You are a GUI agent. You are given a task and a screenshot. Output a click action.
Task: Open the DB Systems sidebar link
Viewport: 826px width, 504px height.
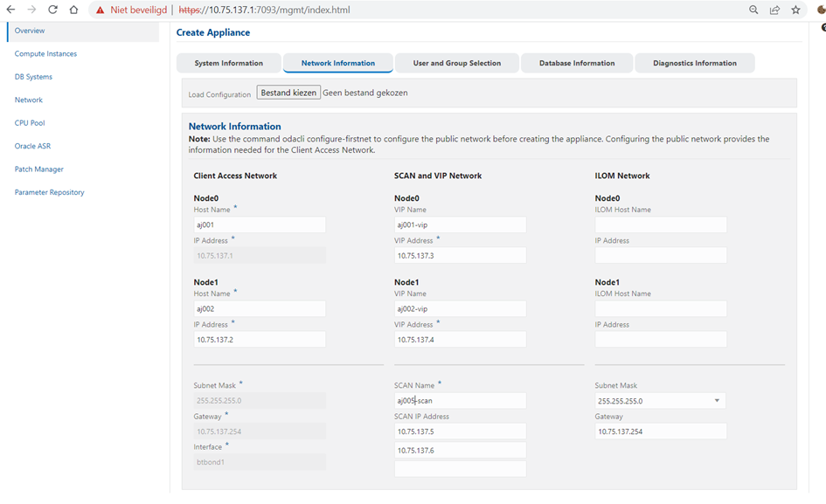click(x=33, y=77)
